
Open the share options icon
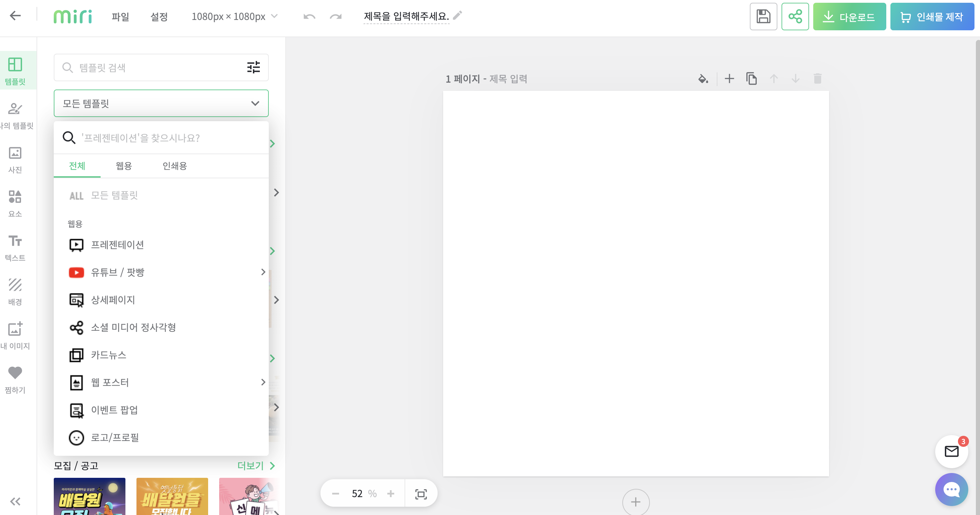tap(795, 17)
